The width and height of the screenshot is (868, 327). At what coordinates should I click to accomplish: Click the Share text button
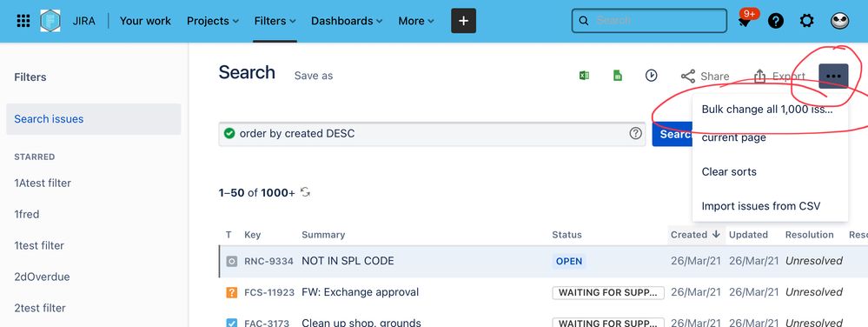[715, 77]
